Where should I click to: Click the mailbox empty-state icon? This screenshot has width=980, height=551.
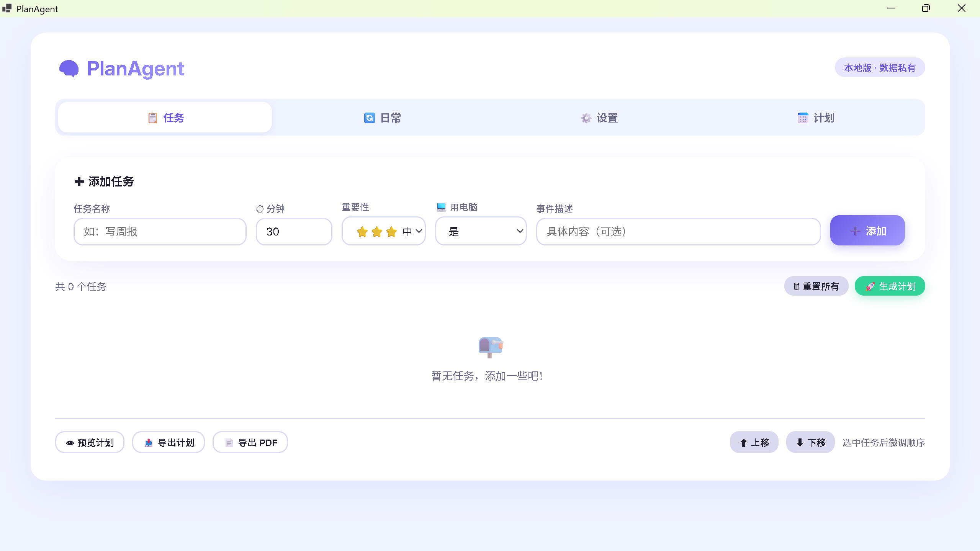click(x=491, y=347)
